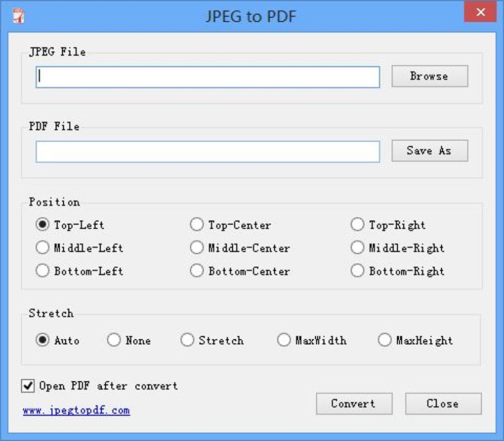This screenshot has height=441, width=504.
Task: Click the JPEG File path input field
Action: click(x=208, y=77)
